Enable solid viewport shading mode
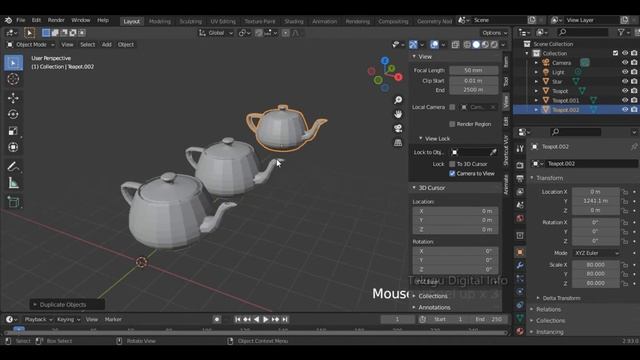Viewport: 640px width, 360px height. (476, 44)
